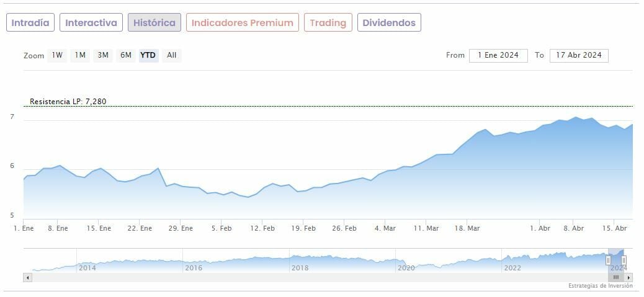Select the YTD zoom range
644x297 pixels.
pyautogui.click(x=148, y=55)
